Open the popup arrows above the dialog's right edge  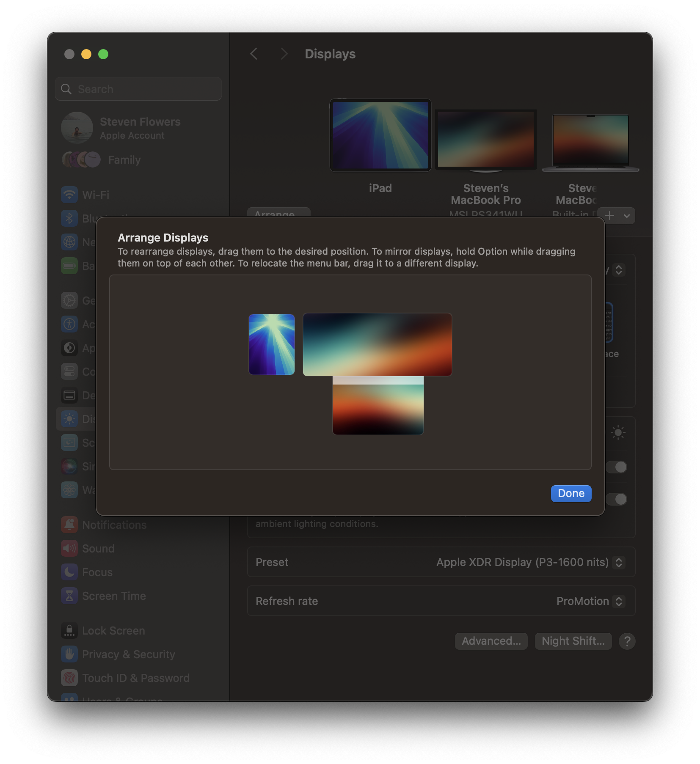pyautogui.click(x=618, y=270)
